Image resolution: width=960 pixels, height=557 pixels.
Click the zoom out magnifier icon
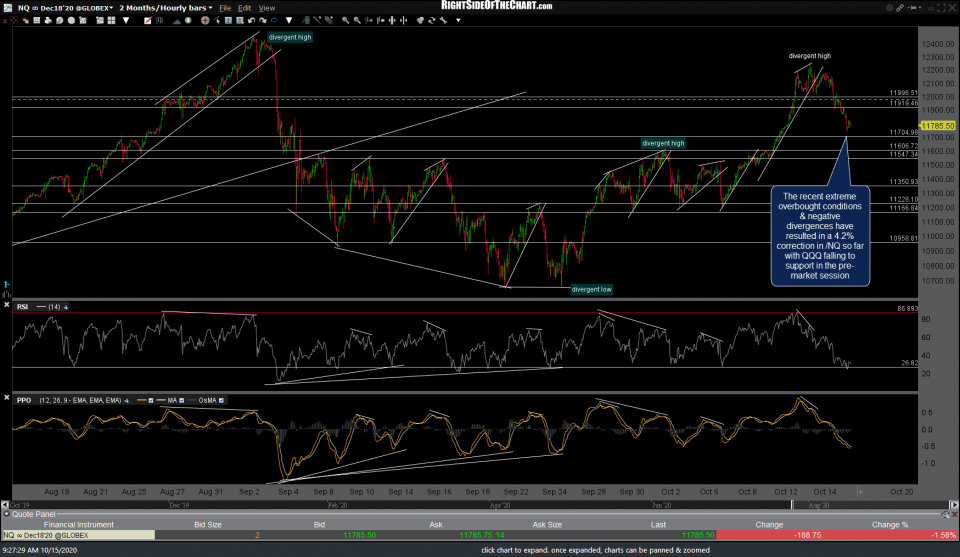[357, 20]
